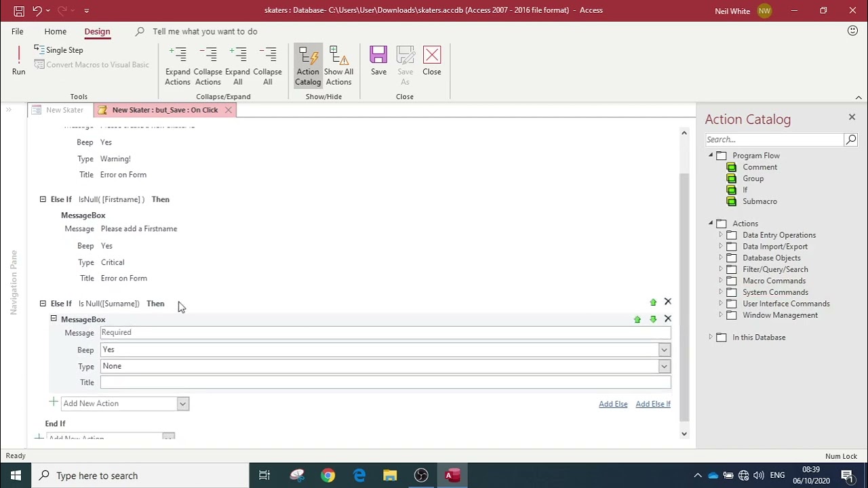Collapse the Else If IsNull Firstname block
This screenshot has height=488, width=868.
pos(43,199)
